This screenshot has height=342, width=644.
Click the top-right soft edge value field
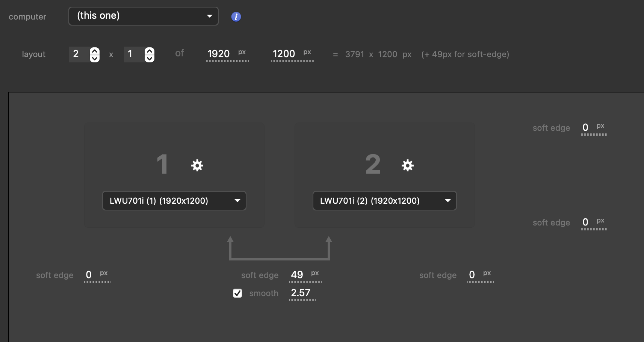point(585,127)
